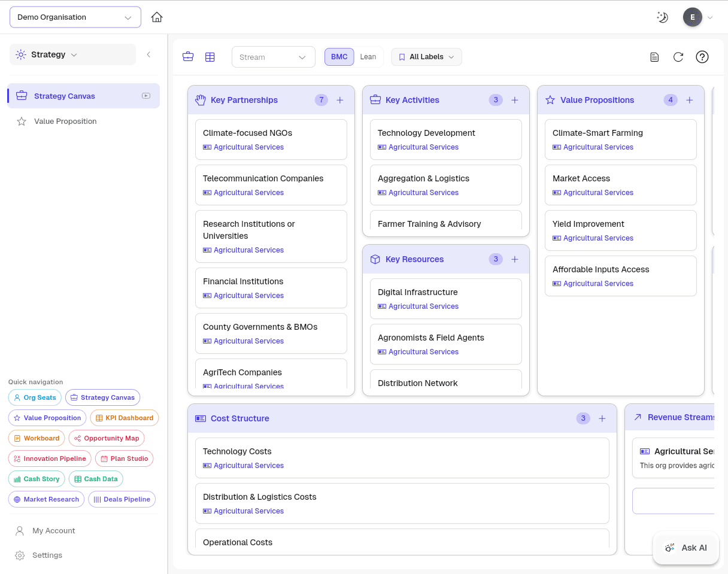Image resolution: width=728 pixels, height=574 pixels.
Task: Open the Telecommunication Companies card
Action: click(271, 185)
